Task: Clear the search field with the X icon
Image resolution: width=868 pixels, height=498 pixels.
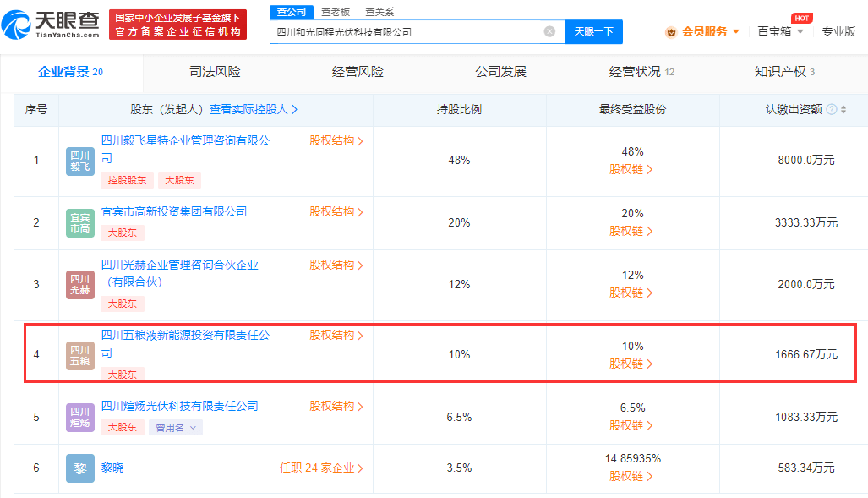Action: (549, 31)
